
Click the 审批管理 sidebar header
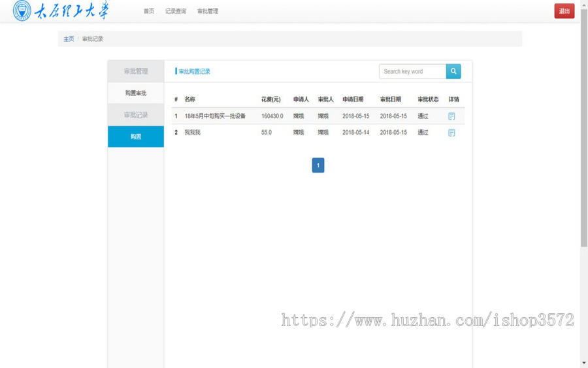[136, 71]
